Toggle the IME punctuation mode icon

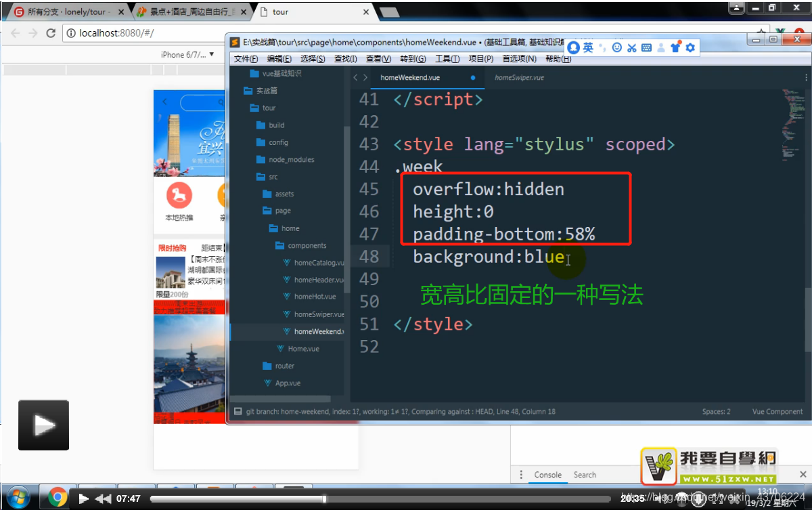(x=601, y=49)
